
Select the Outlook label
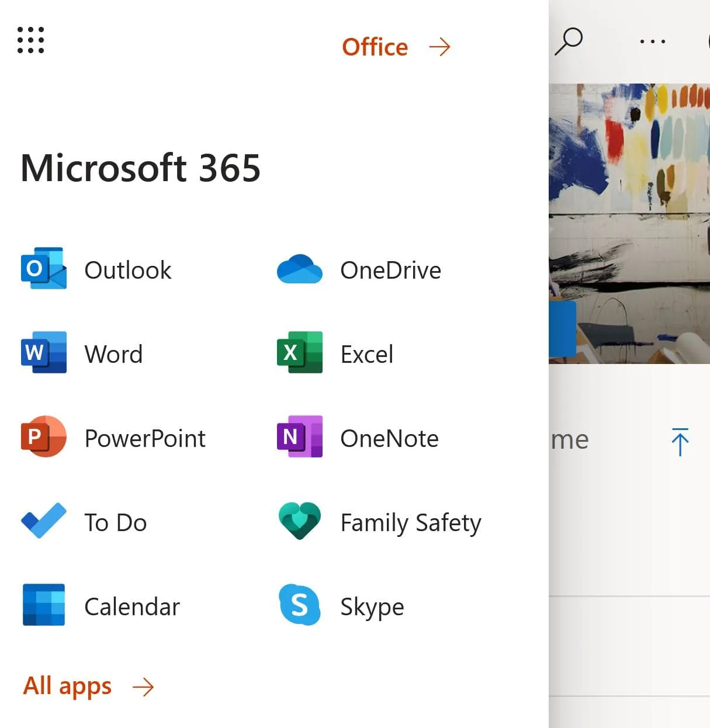tap(128, 271)
